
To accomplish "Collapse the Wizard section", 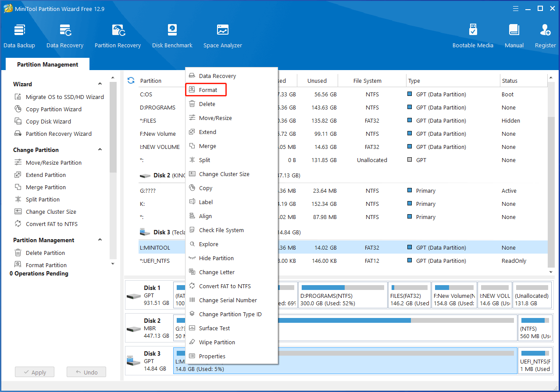I will [100, 84].
